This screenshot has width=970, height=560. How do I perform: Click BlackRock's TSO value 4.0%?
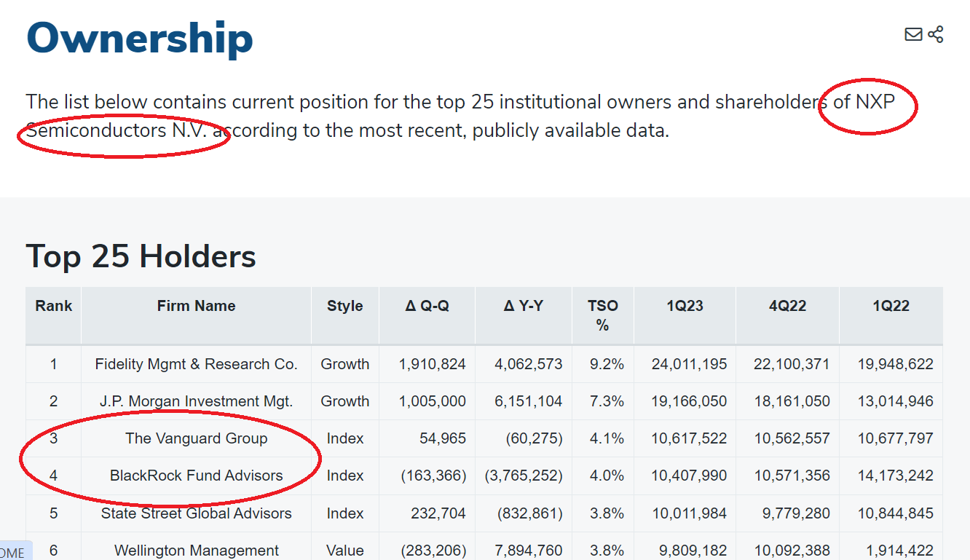pos(607,476)
